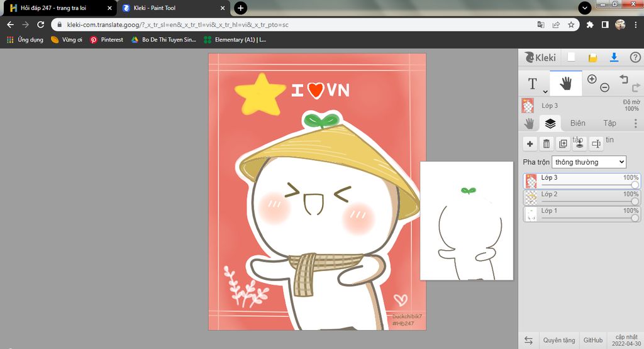644x349 pixels.
Task: Adjust Lớp 2 opacity slider handle
Action: coord(635,201)
